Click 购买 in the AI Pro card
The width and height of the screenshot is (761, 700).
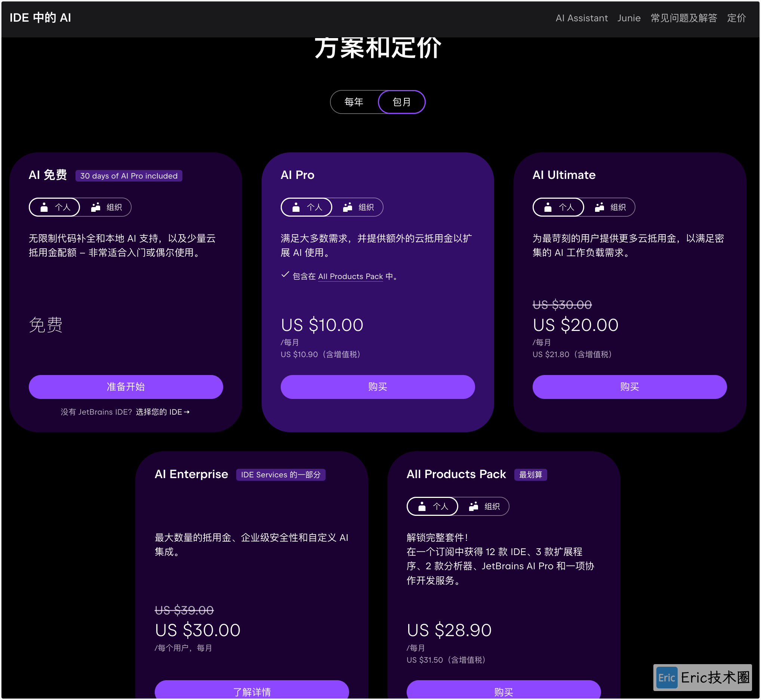coord(378,387)
